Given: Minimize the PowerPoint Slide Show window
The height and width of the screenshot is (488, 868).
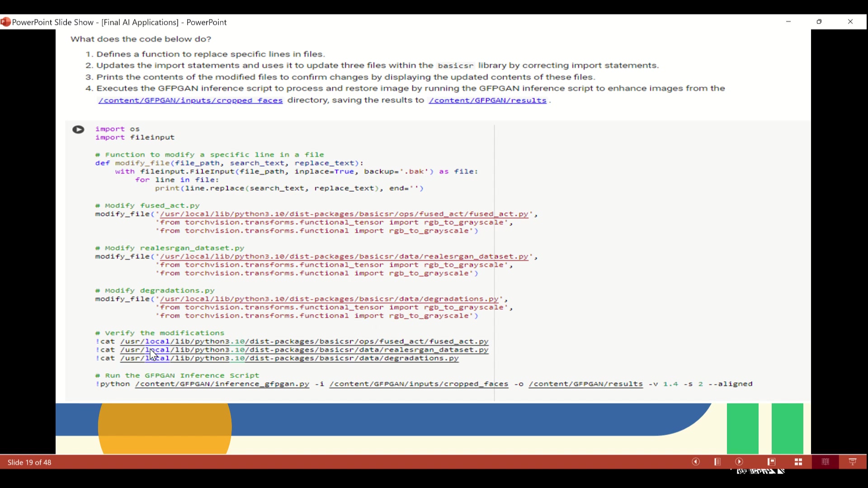Looking at the screenshot, I should pyautogui.click(x=788, y=22).
